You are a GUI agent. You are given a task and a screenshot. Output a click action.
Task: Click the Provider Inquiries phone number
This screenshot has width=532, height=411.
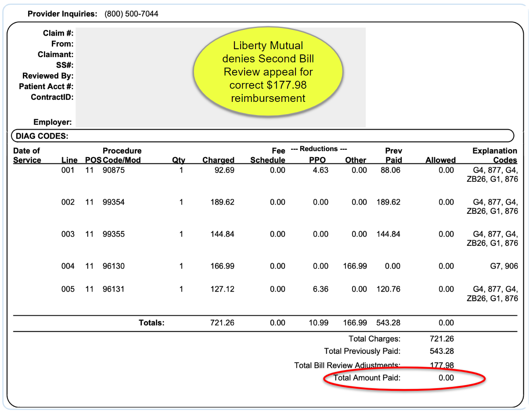pos(131,14)
